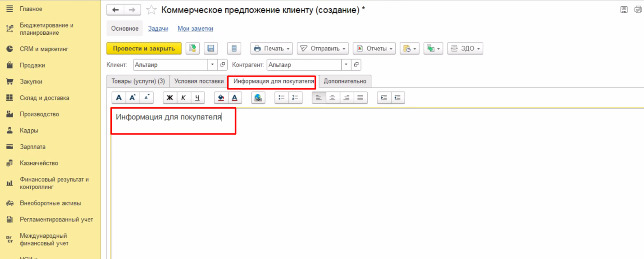Pick text background fill color
Image resolution: width=644 pixels, height=259 pixels.
click(221, 98)
